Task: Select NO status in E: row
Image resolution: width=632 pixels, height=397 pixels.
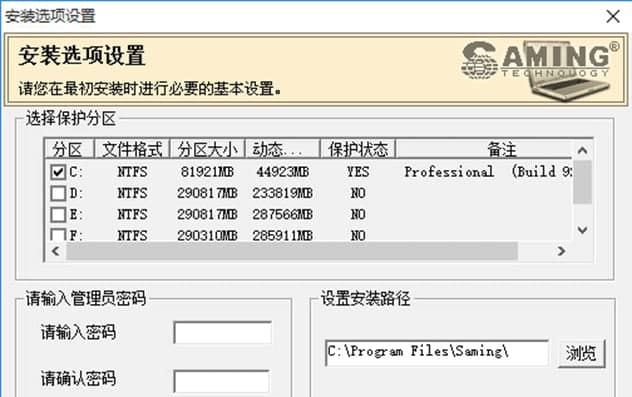Action: (x=358, y=214)
